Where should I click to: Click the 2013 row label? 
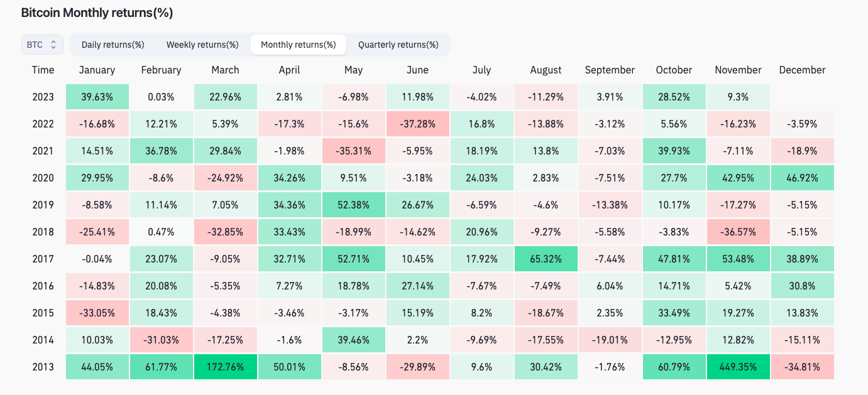coord(43,367)
